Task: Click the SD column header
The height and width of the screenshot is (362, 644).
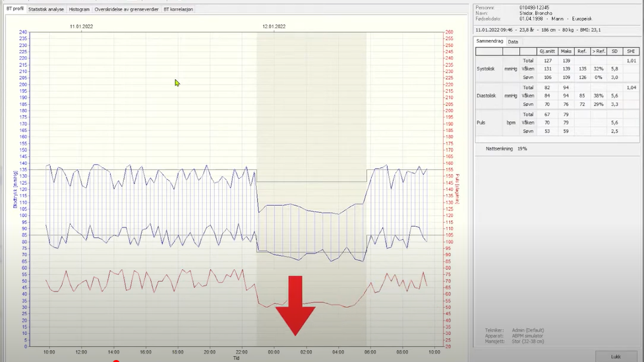Action: (614, 51)
